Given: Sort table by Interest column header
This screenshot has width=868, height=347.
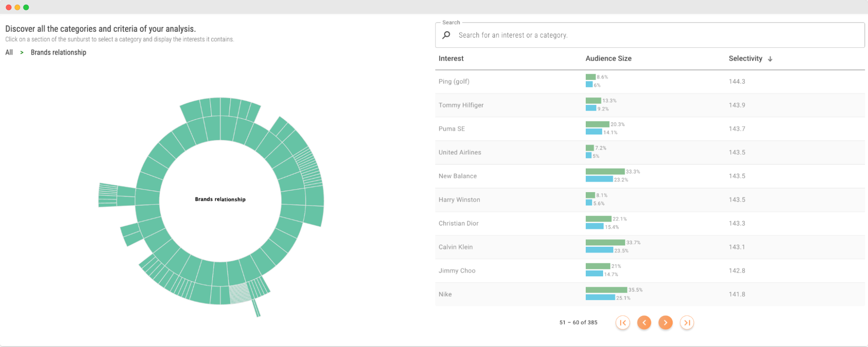Looking at the screenshot, I should coord(451,59).
